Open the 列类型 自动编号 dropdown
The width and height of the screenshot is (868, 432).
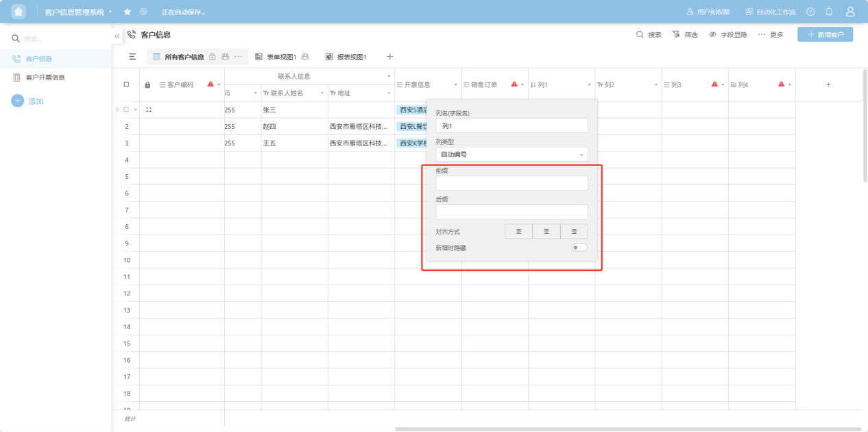pyautogui.click(x=511, y=155)
